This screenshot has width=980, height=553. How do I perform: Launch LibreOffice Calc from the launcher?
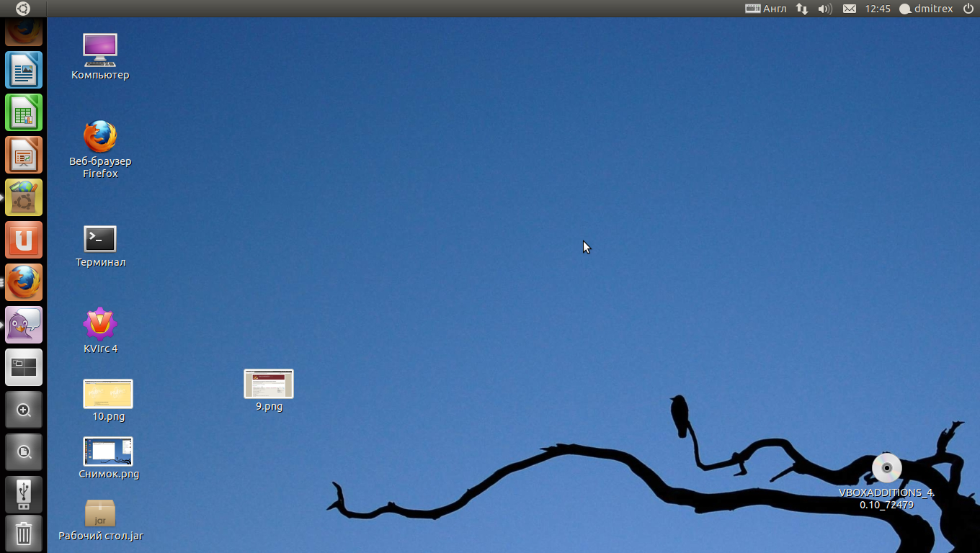point(24,112)
